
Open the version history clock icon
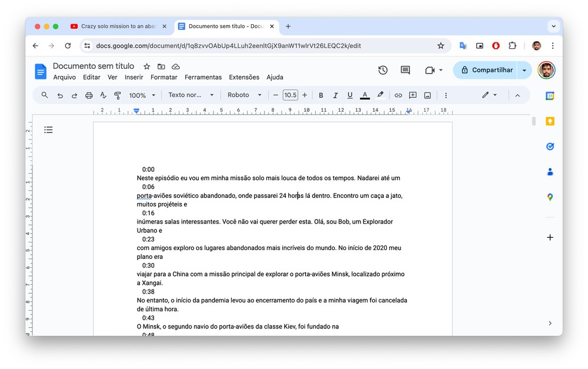pos(383,70)
